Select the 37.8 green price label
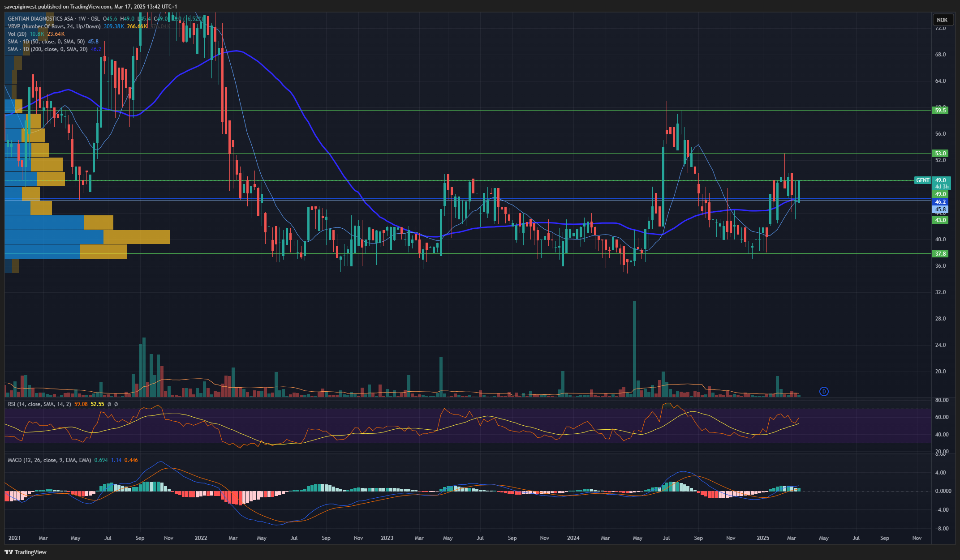 pyautogui.click(x=940, y=253)
